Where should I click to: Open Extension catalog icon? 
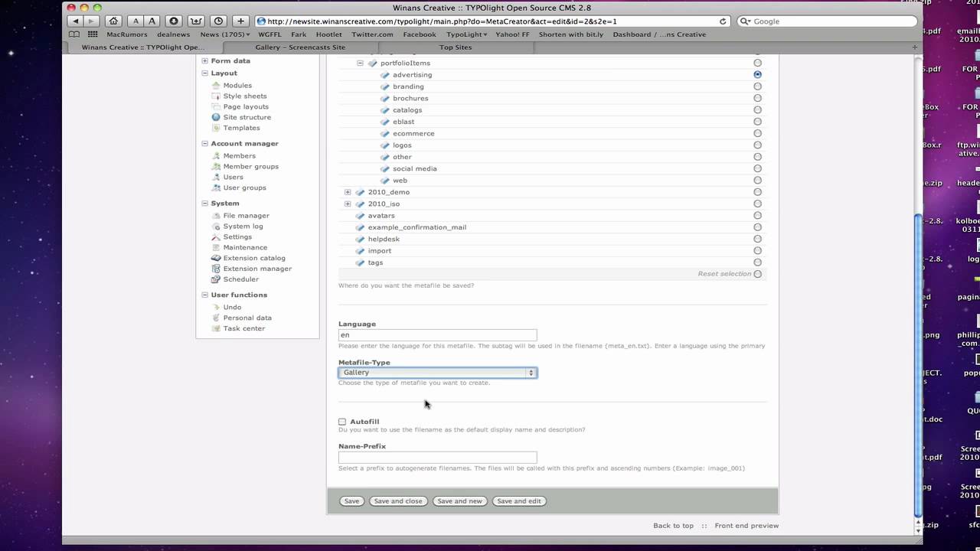(216, 258)
